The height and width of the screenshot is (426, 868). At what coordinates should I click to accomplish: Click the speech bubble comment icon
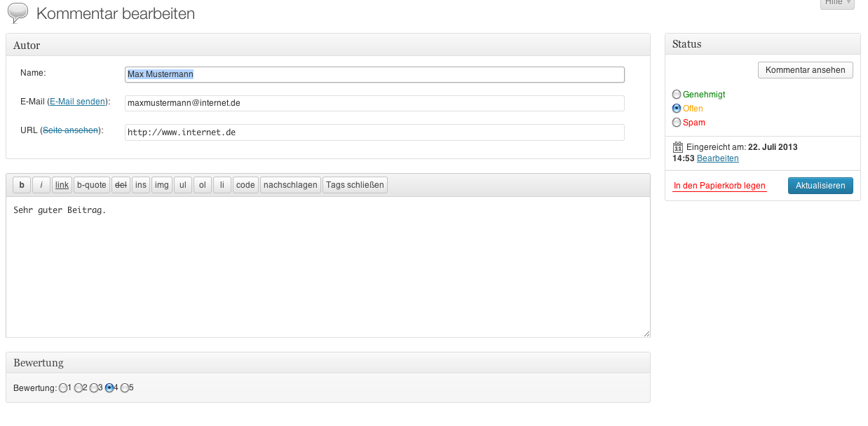coord(18,13)
